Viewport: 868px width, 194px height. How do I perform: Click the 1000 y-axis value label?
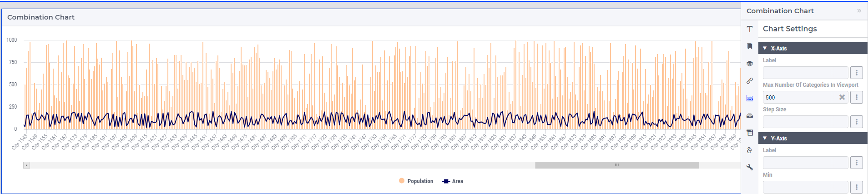coord(12,40)
